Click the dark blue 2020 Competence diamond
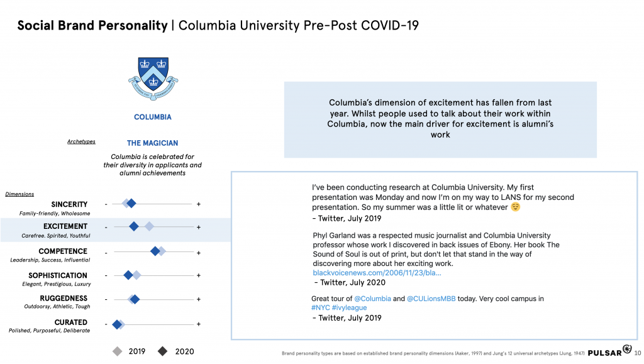Image resolution: width=644 pixels, height=364 pixels. click(x=155, y=251)
